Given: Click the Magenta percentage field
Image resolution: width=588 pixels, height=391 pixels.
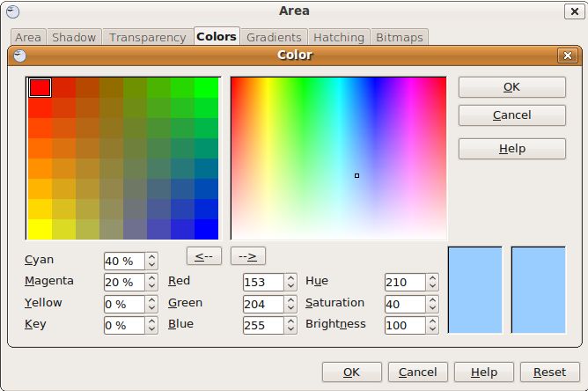Looking at the screenshot, I should [x=124, y=282].
